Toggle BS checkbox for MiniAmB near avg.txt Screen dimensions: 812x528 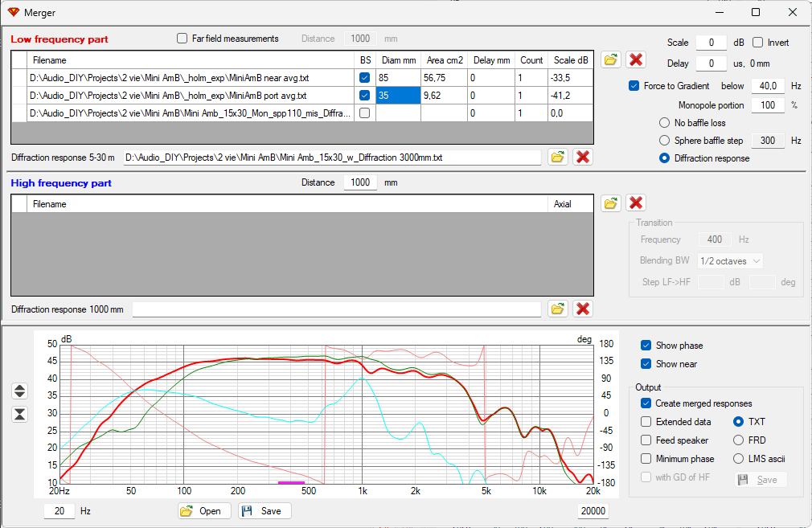click(364, 78)
